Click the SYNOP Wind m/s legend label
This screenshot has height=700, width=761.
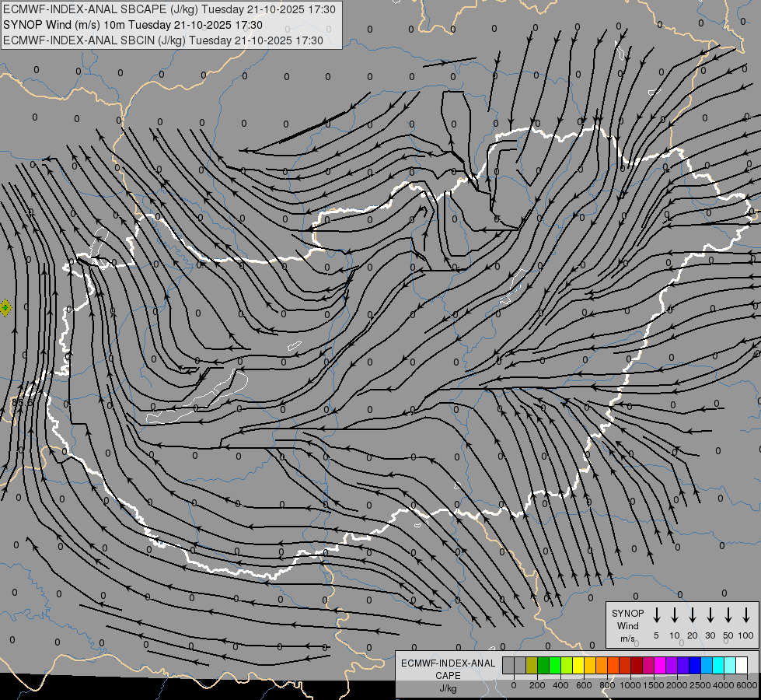627,626
